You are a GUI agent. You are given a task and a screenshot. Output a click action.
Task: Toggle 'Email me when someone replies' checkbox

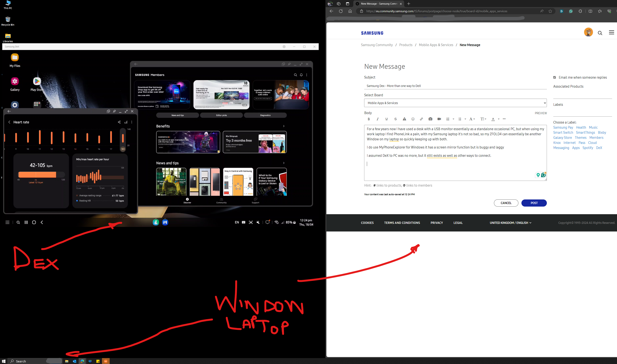tap(554, 77)
